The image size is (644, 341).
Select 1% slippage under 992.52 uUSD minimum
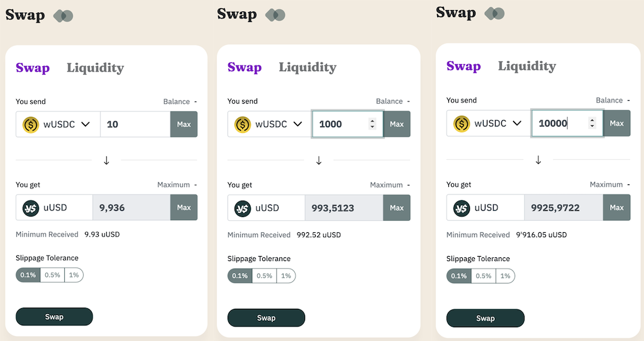coord(286,276)
